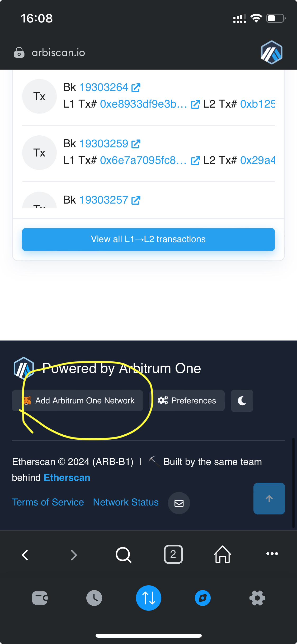The width and height of the screenshot is (297, 644).
Task: Open block 19303264 external link icon
Action: tap(136, 88)
